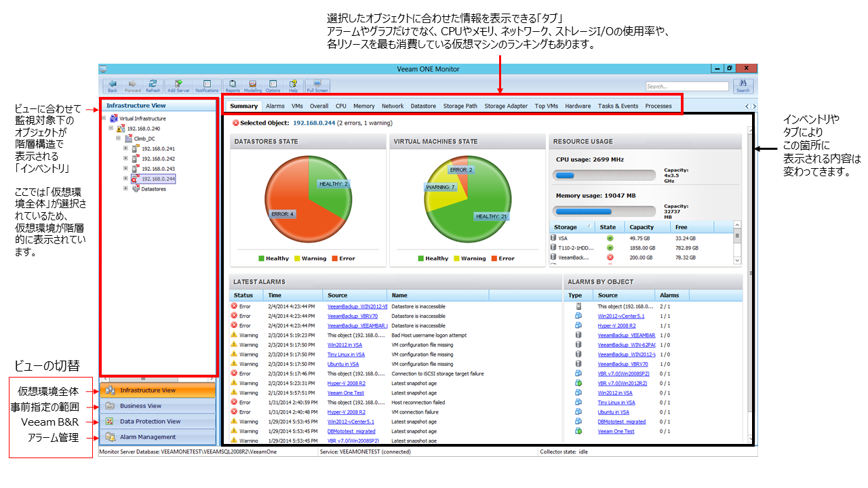This screenshot has height=488, width=868.
Task: Open the Help toolbar item
Action: [x=293, y=85]
